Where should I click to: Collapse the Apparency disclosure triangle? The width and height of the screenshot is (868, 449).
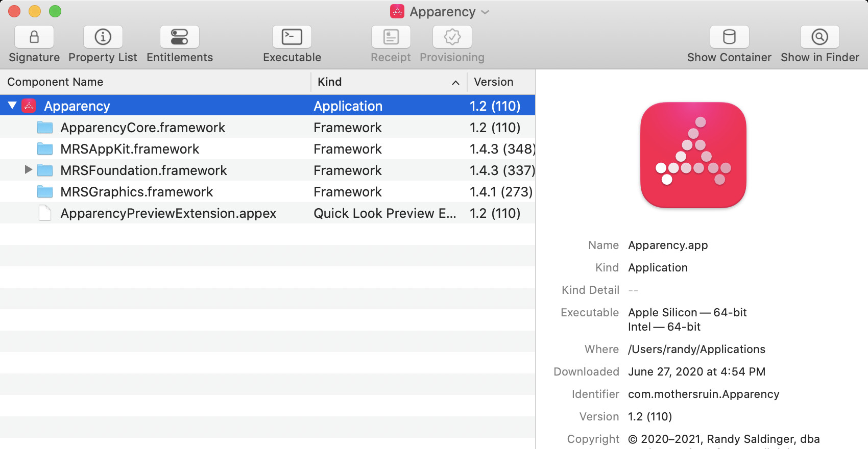[12, 106]
